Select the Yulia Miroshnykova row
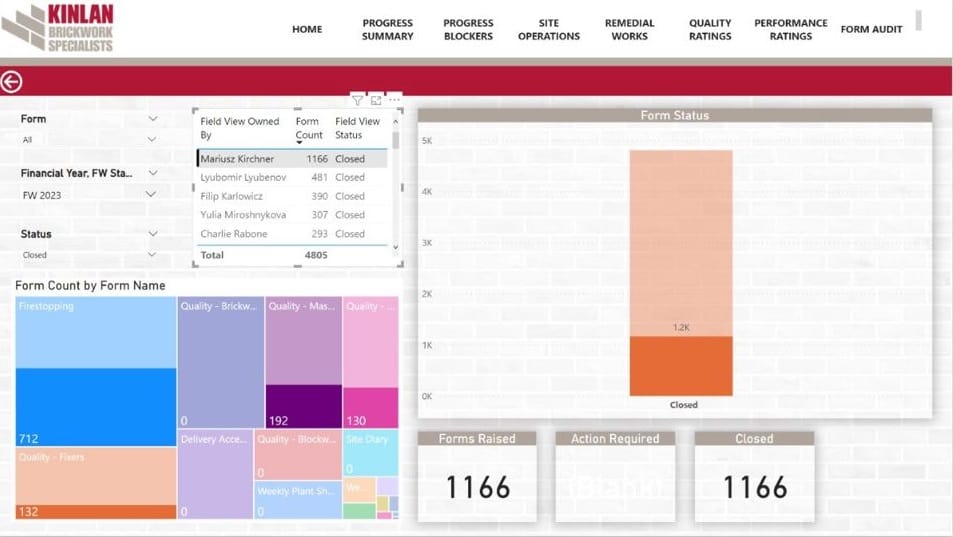The width and height of the screenshot is (953, 537). [292, 215]
